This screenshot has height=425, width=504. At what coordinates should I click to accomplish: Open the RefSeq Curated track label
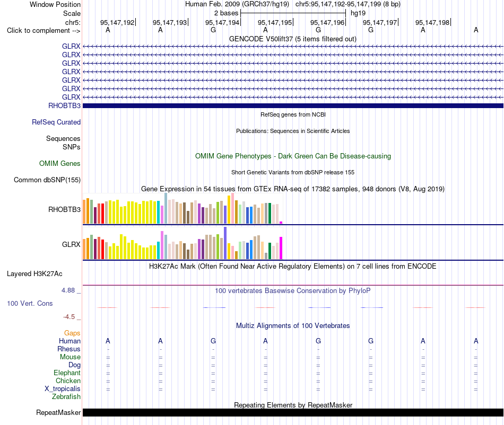point(56,122)
